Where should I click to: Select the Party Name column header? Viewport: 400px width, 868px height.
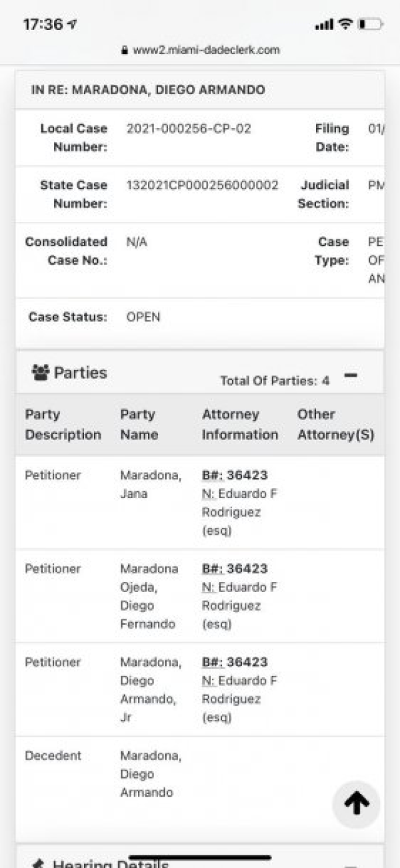[x=139, y=425]
